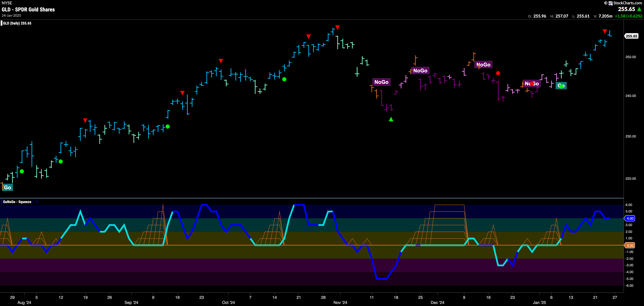644x306 pixels.
Task: Click the red down-triangle above the mid-September bar
Action: click(183, 93)
